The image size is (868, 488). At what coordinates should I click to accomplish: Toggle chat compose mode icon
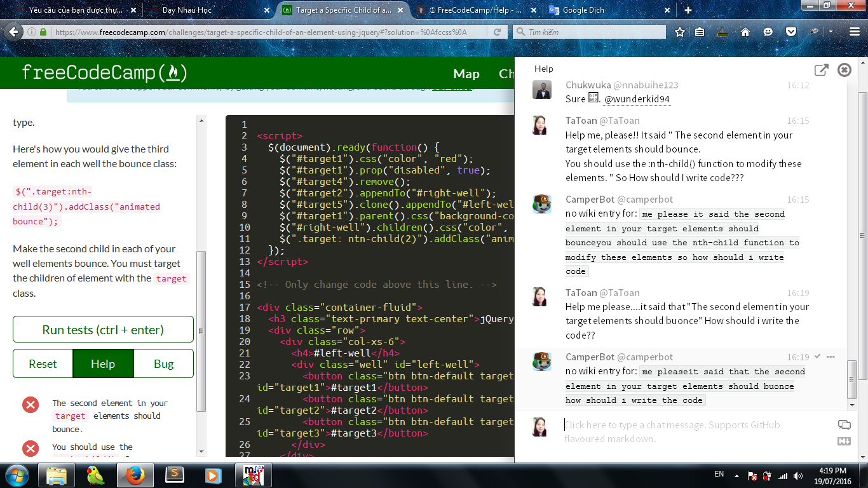coord(844,425)
